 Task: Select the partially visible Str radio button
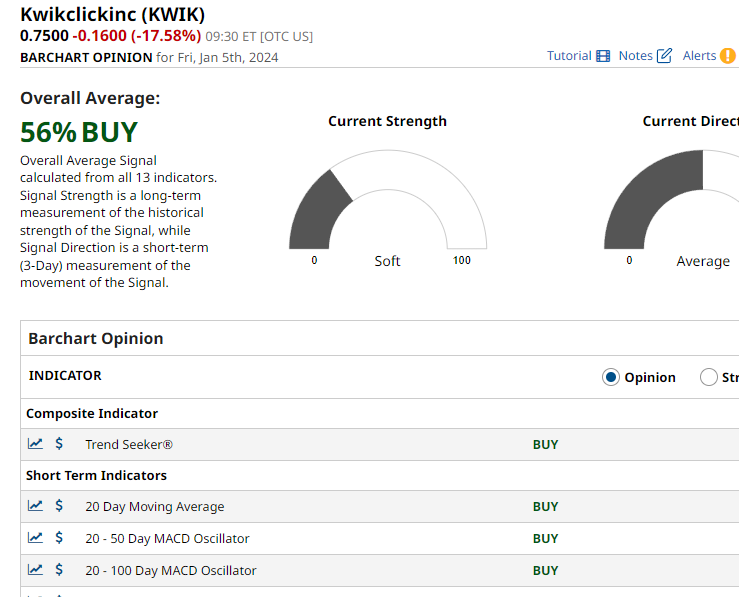[x=708, y=377]
